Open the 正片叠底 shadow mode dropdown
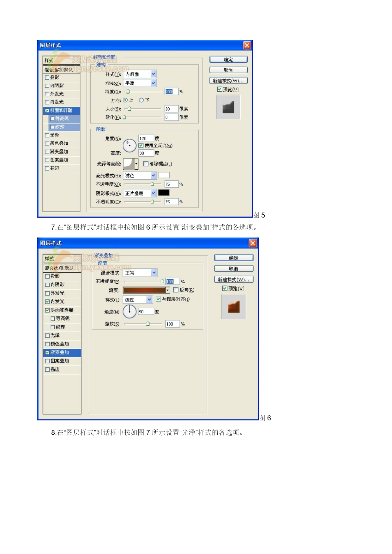This screenshot has height=554, width=392. [x=153, y=193]
